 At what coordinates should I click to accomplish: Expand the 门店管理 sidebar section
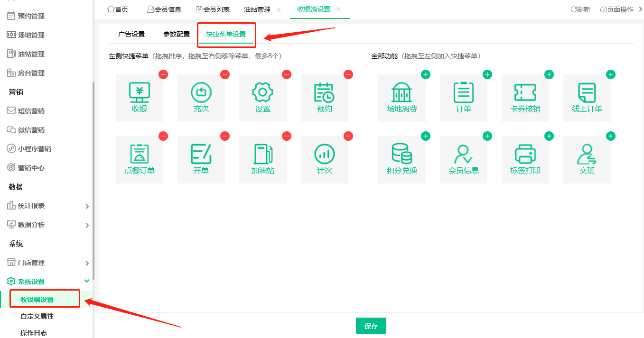(46, 262)
